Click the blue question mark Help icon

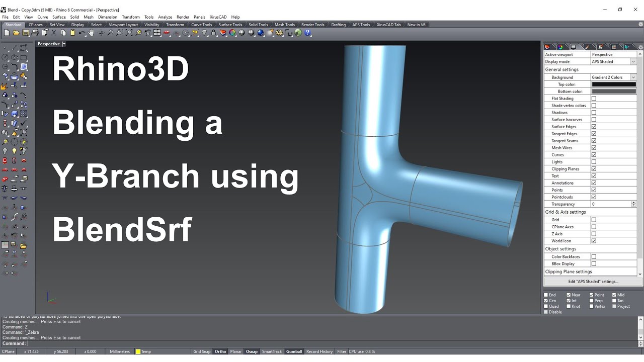[307, 33]
